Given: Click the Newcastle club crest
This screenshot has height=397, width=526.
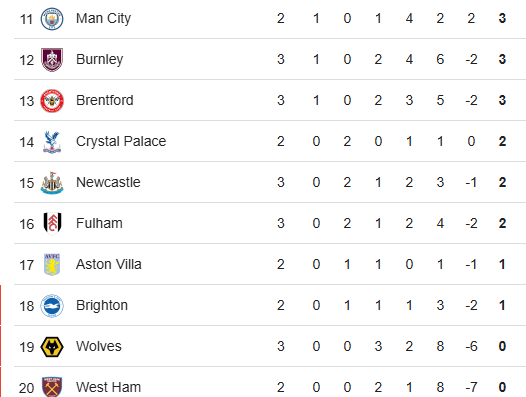Looking at the screenshot, I should click(52, 183).
